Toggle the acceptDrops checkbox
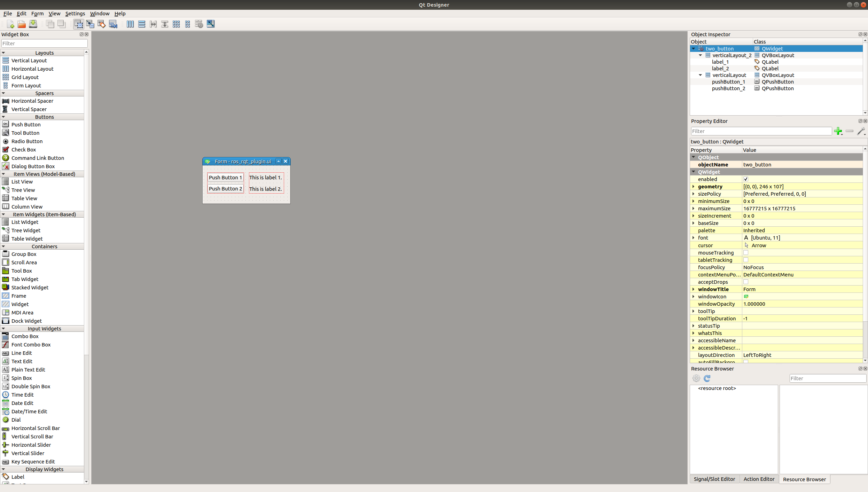Viewport: 868px width, 492px height. coord(746,282)
